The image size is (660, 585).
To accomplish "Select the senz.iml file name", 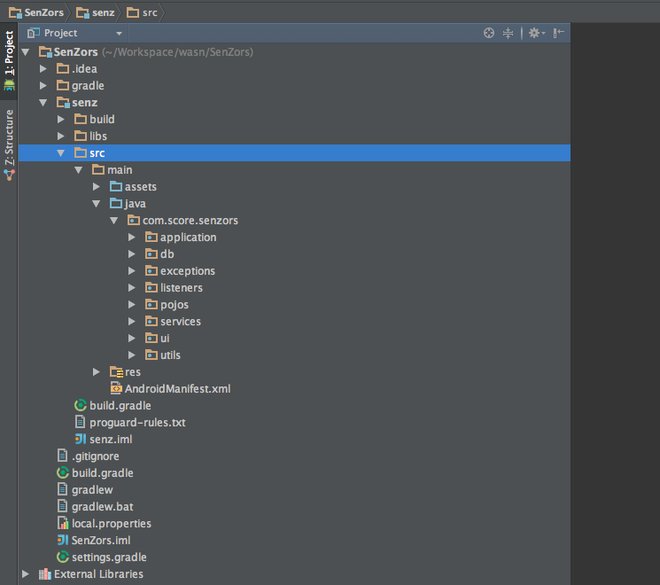I will (x=111, y=439).
